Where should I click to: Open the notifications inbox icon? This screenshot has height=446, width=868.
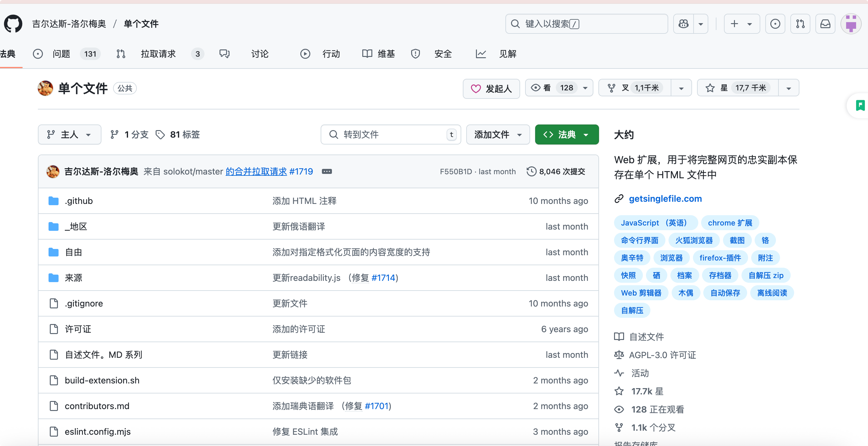(x=825, y=23)
